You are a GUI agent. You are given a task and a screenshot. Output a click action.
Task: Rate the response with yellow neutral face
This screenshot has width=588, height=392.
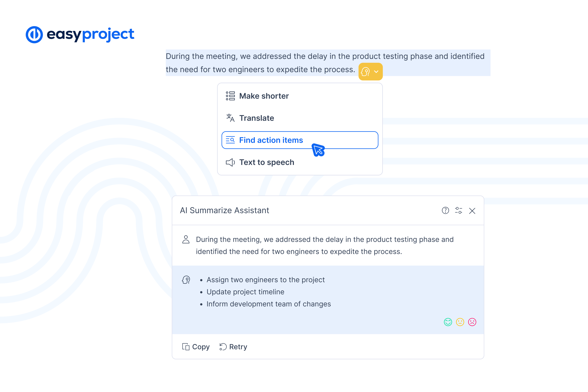click(460, 322)
